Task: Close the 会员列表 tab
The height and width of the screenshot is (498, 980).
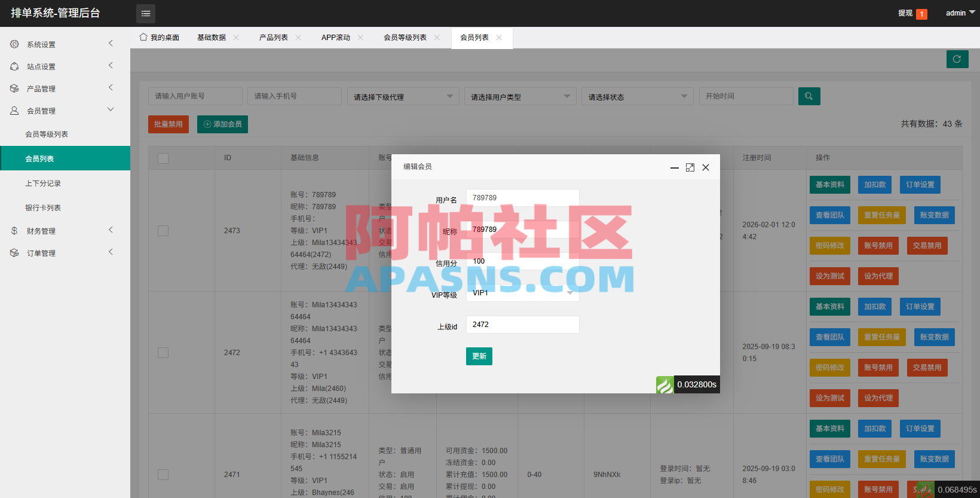Action: click(499, 37)
